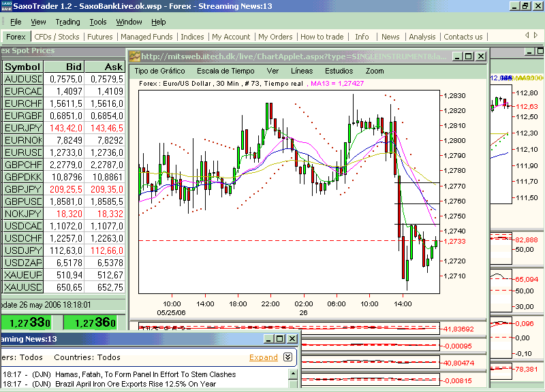Open the Trading menu
This screenshot has width=545, height=392.
(67, 22)
